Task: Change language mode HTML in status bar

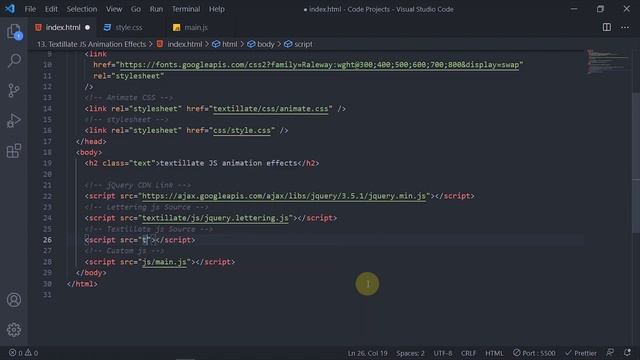Action: tap(494, 353)
